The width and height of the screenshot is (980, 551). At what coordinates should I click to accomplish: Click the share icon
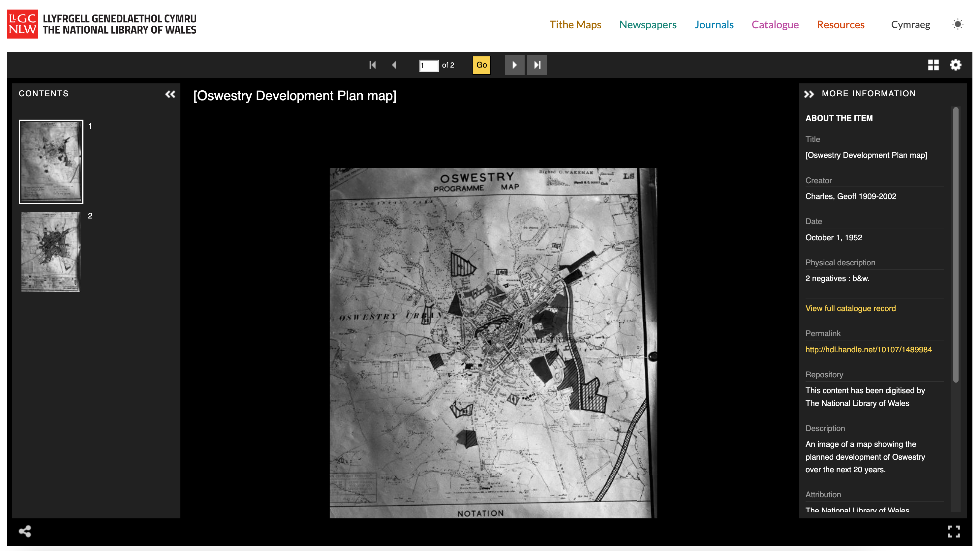(x=25, y=531)
